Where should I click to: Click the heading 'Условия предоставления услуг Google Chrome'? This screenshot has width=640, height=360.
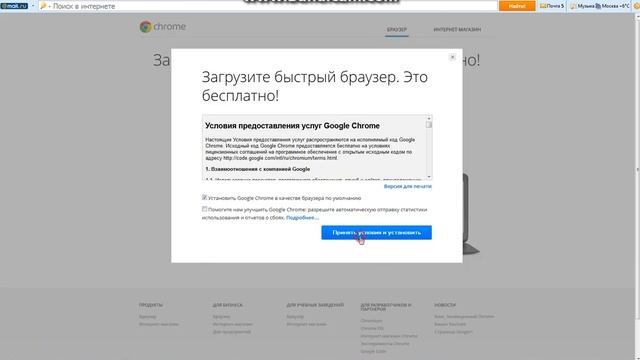[x=292, y=126]
